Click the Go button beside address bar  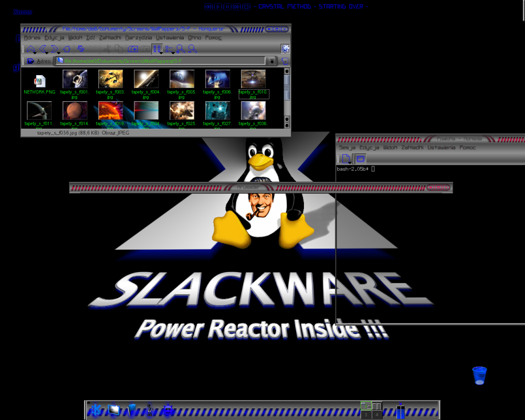tap(285, 61)
